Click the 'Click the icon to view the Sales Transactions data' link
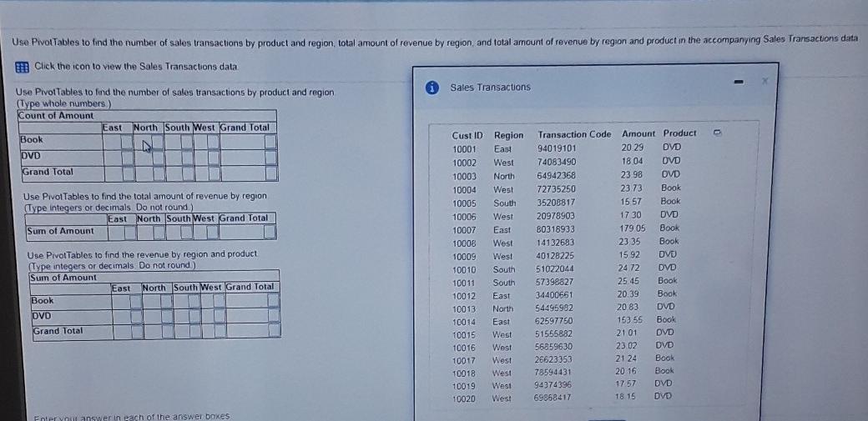Image resolution: width=868 pixels, height=421 pixels. pyautogui.click(x=137, y=67)
